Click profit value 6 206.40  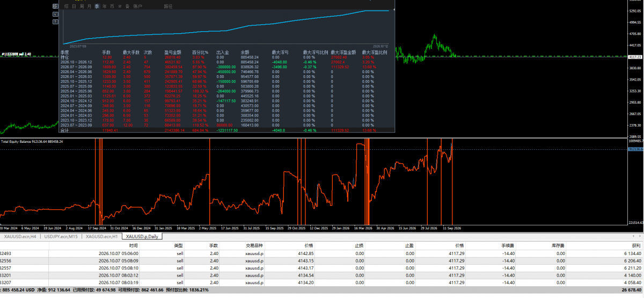coord(633,260)
